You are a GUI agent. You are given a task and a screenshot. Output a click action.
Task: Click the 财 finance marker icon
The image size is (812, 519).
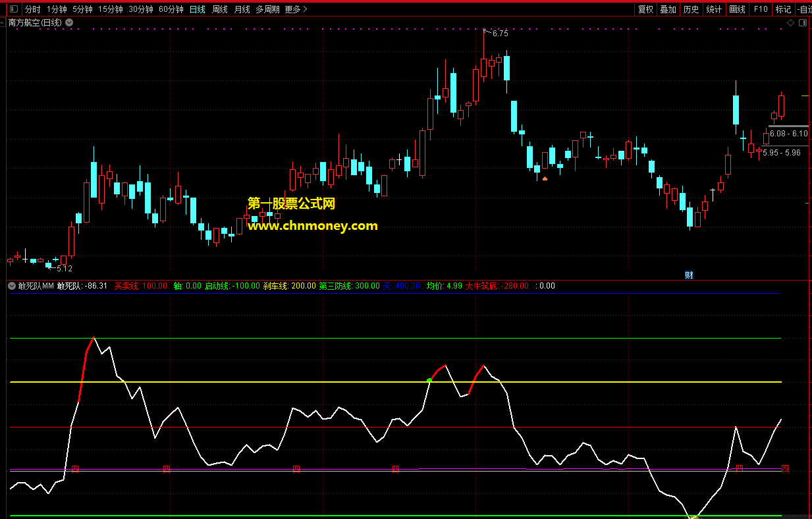click(689, 275)
